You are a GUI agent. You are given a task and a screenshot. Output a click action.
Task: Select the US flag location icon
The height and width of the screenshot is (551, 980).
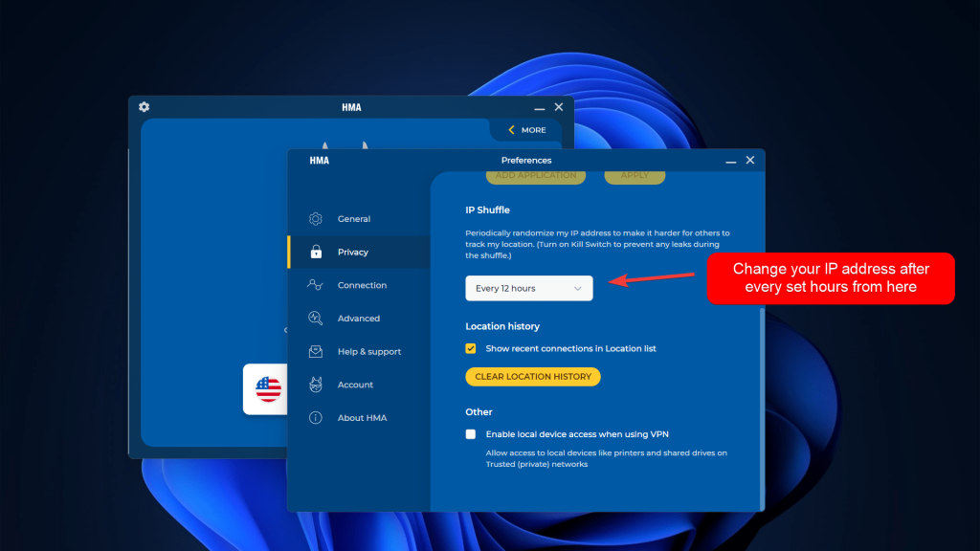tap(268, 389)
